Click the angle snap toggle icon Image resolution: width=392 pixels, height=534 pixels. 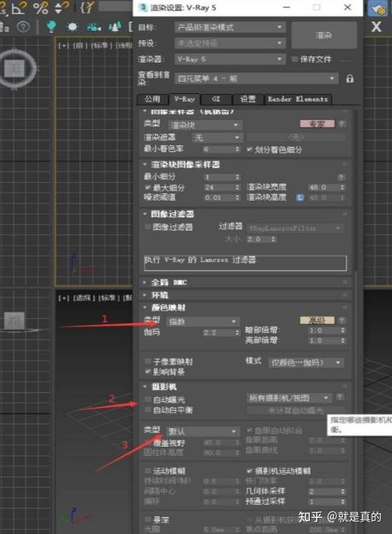[19, 7]
